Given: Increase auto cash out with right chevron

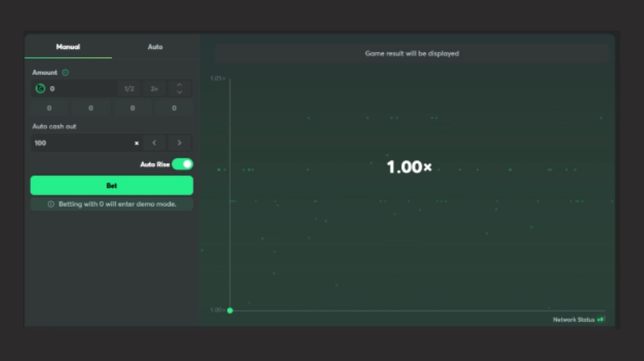Looking at the screenshot, I should (x=180, y=143).
